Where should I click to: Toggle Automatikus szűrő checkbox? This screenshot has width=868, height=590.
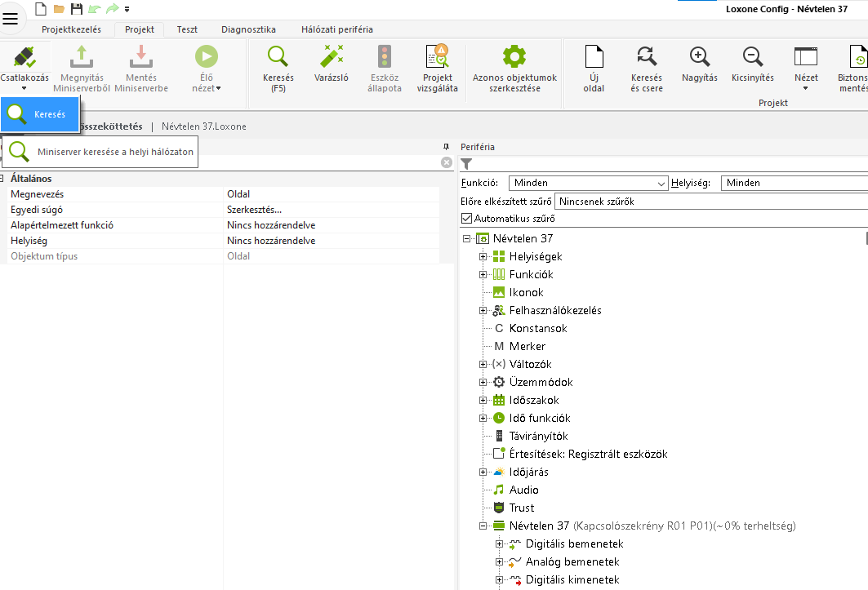(x=466, y=219)
